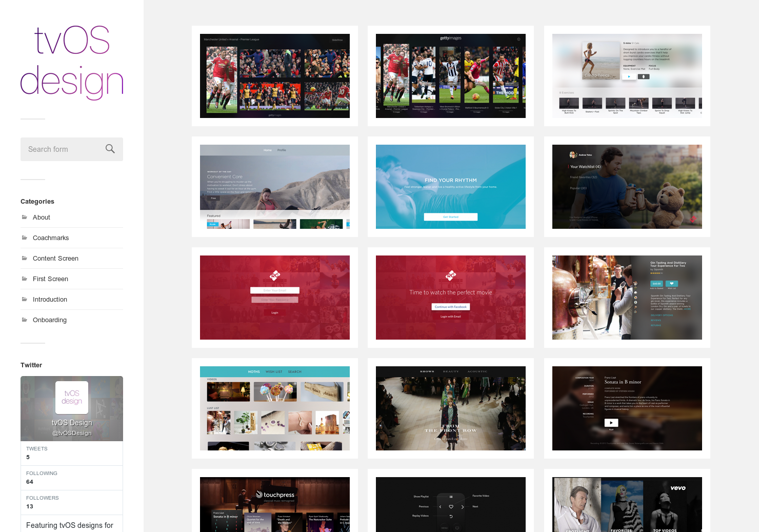Click the search magnifier icon in the sidebar
The image size is (759, 532).
point(110,149)
